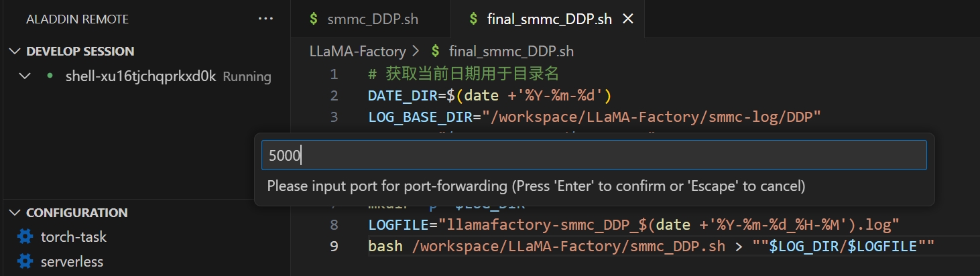Collapse the CONFIGURATION section
This screenshot has height=276, width=980.
click(x=15, y=212)
